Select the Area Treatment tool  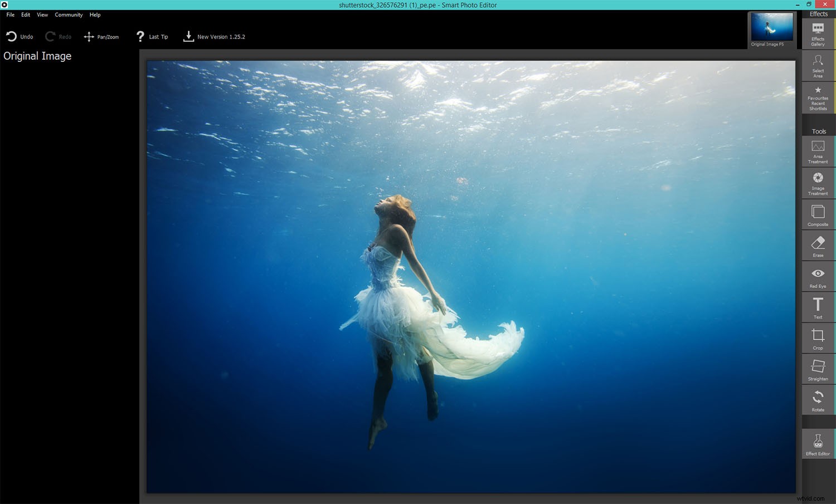[818, 150]
